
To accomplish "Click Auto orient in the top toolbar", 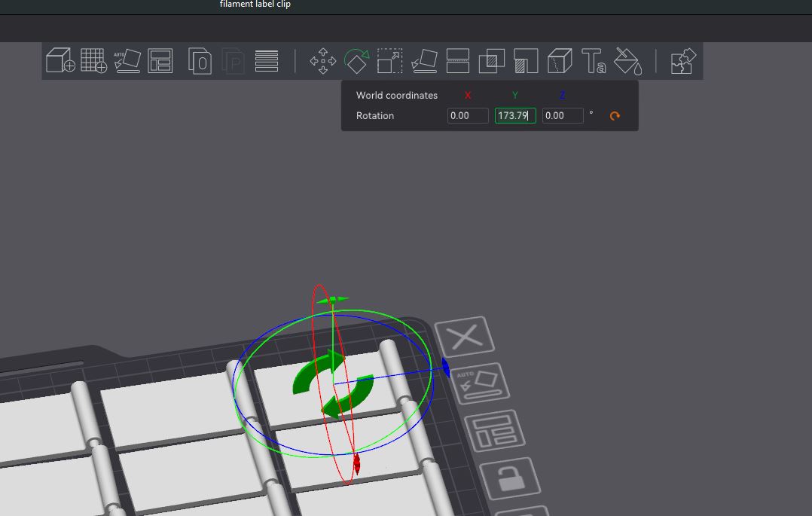I will pyautogui.click(x=127, y=61).
